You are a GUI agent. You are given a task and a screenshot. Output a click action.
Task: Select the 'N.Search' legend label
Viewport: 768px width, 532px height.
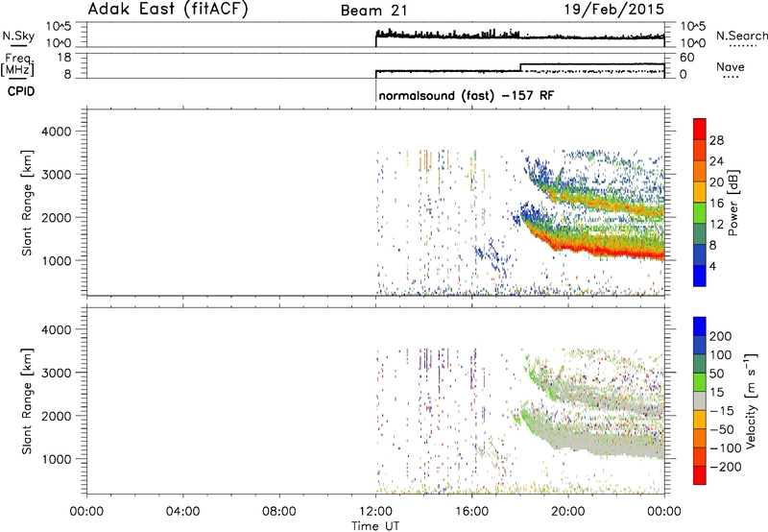741,36
